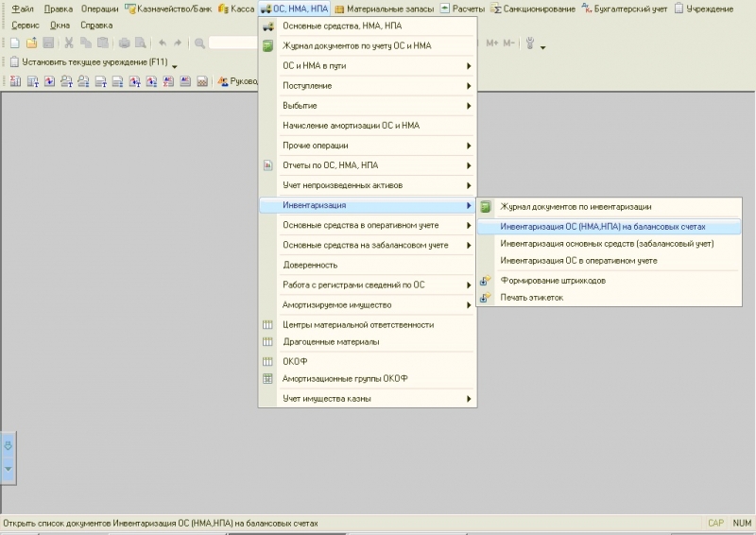Click the Cut scissors icon
756x535 pixels.
[69, 43]
